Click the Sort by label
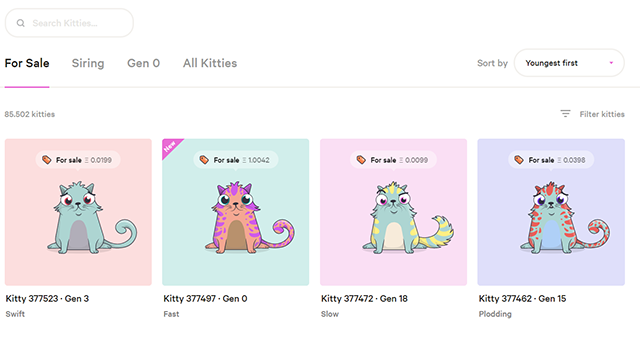Image resolution: width=640 pixels, height=360 pixels. tap(492, 63)
